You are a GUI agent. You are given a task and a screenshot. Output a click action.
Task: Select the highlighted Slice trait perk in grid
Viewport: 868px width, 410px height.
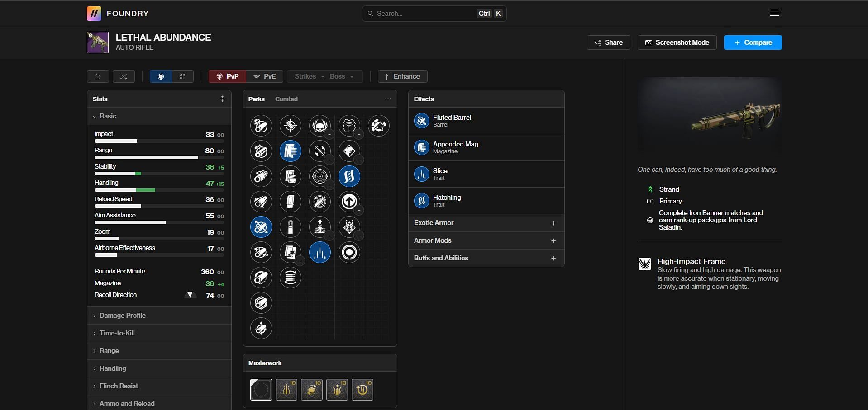click(x=320, y=252)
